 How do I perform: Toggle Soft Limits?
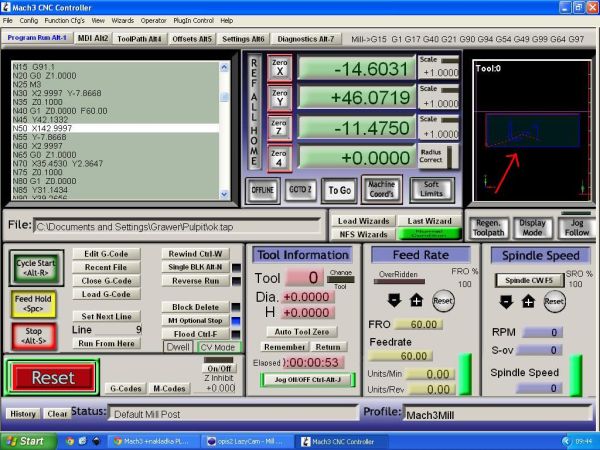(x=432, y=189)
